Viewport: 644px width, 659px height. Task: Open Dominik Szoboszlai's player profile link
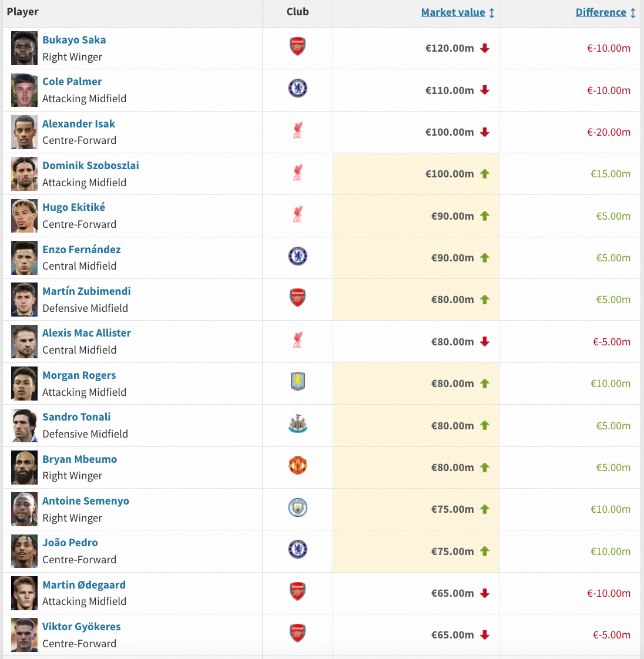tap(90, 166)
